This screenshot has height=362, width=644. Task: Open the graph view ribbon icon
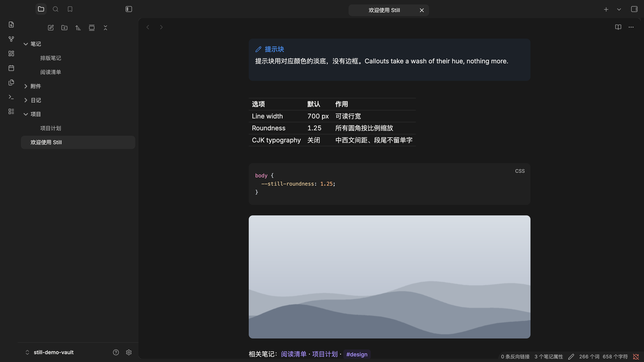click(11, 39)
